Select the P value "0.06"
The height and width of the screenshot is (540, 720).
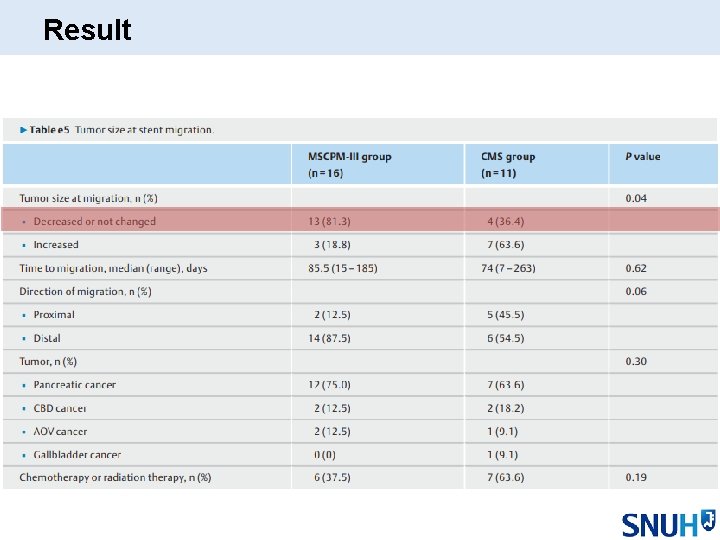[x=636, y=292]
